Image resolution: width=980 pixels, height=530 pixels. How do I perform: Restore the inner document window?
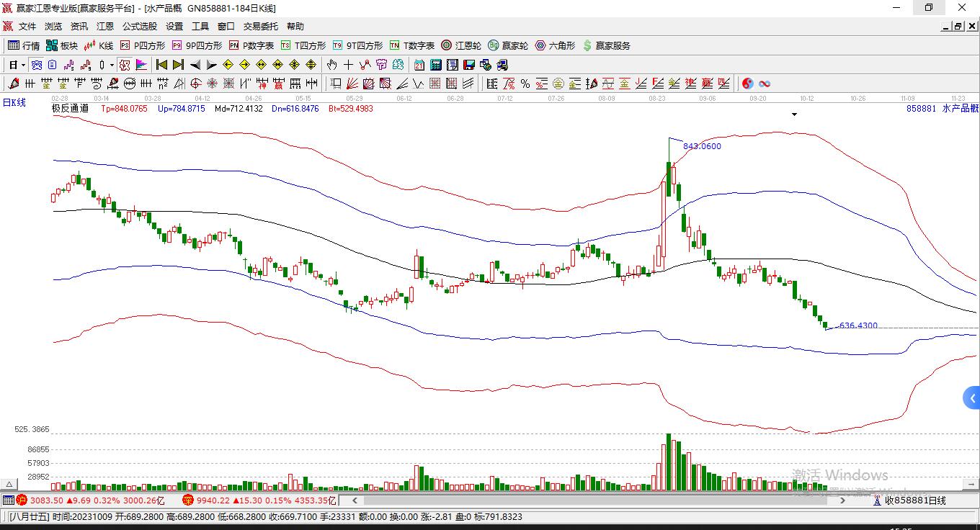(958, 27)
